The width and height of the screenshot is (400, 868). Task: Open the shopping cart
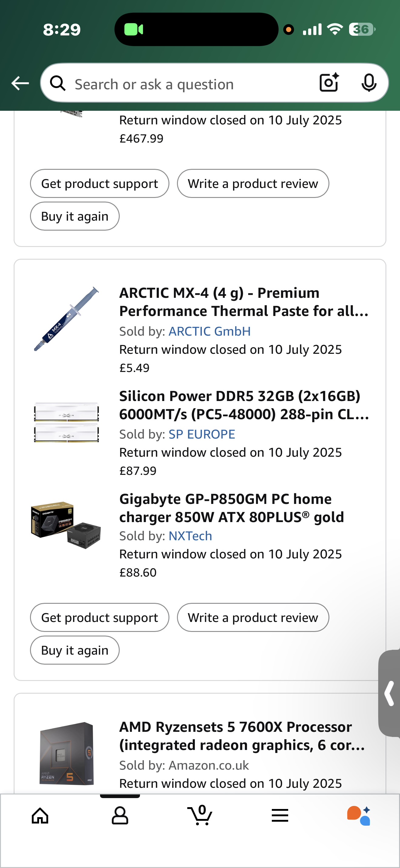click(x=200, y=815)
